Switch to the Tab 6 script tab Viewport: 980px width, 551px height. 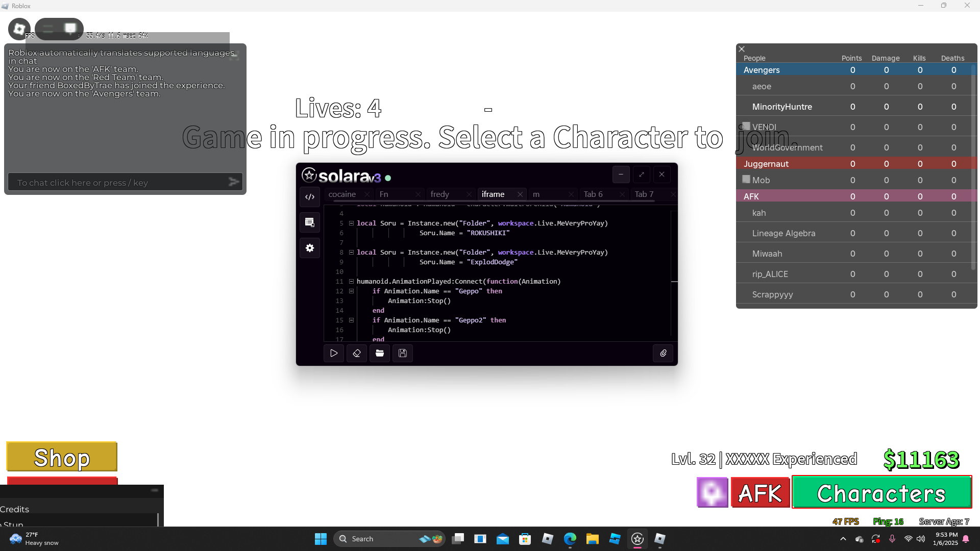pyautogui.click(x=593, y=194)
